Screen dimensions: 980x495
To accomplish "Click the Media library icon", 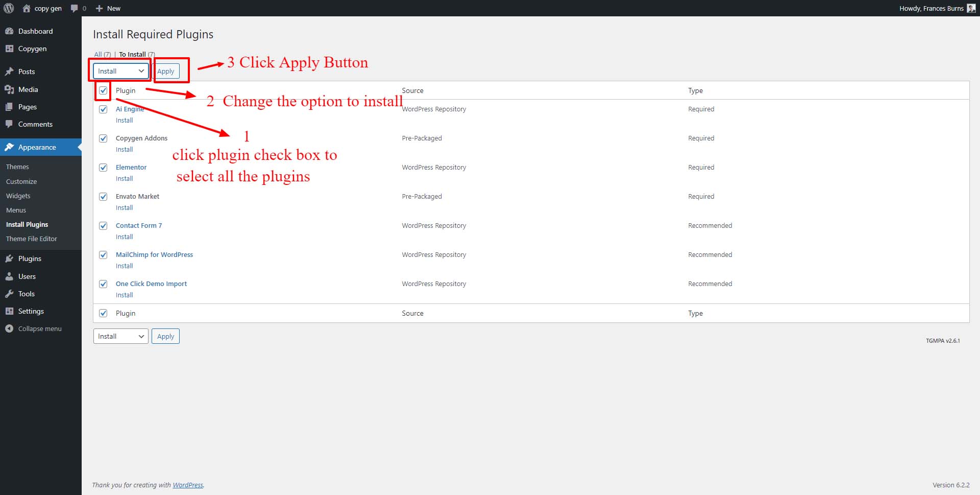I will tap(9, 89).
